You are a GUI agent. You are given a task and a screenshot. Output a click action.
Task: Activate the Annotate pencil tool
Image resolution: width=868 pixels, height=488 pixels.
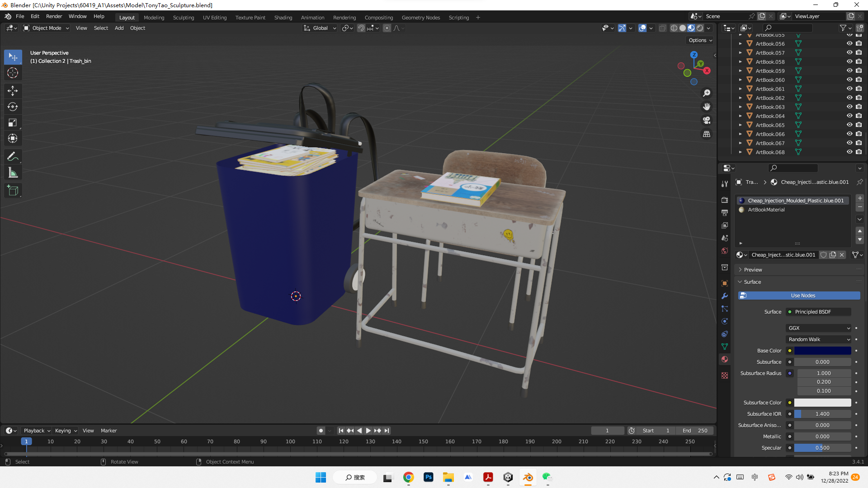[13, 157]
